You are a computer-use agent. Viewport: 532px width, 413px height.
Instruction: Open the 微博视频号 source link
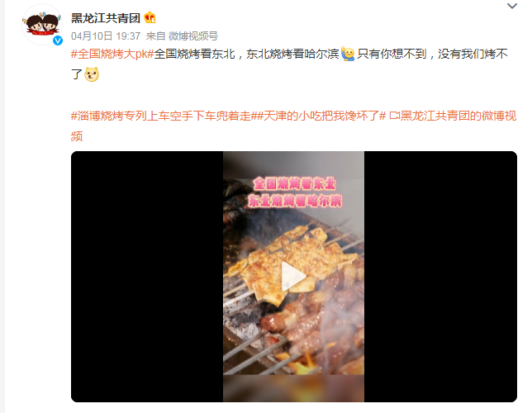(193, 36)
